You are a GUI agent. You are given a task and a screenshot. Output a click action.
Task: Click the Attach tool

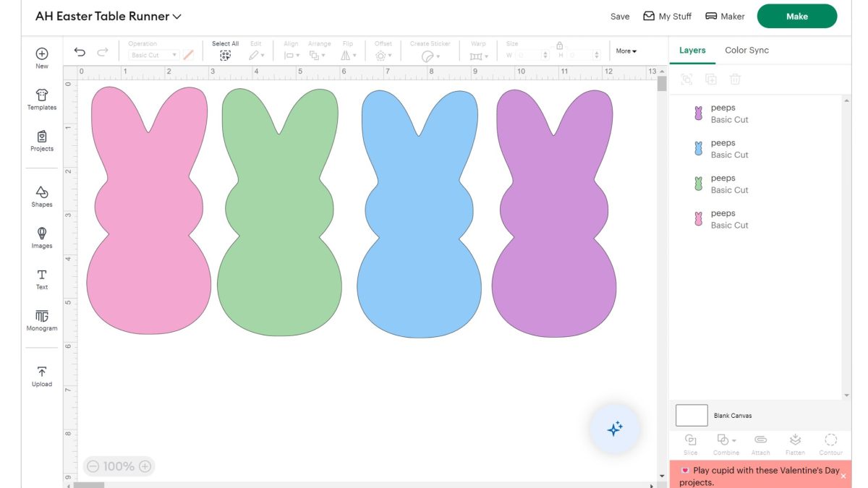(x=760, y=444)
